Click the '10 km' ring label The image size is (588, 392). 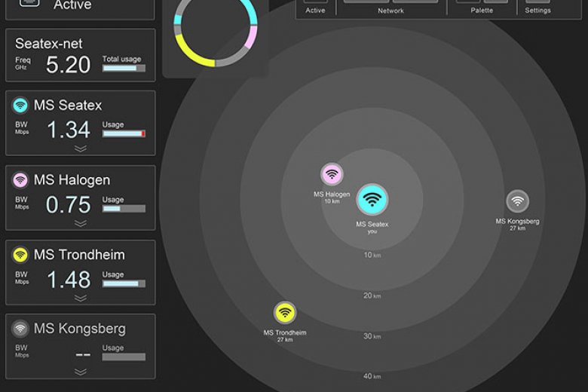coord(372,255)
